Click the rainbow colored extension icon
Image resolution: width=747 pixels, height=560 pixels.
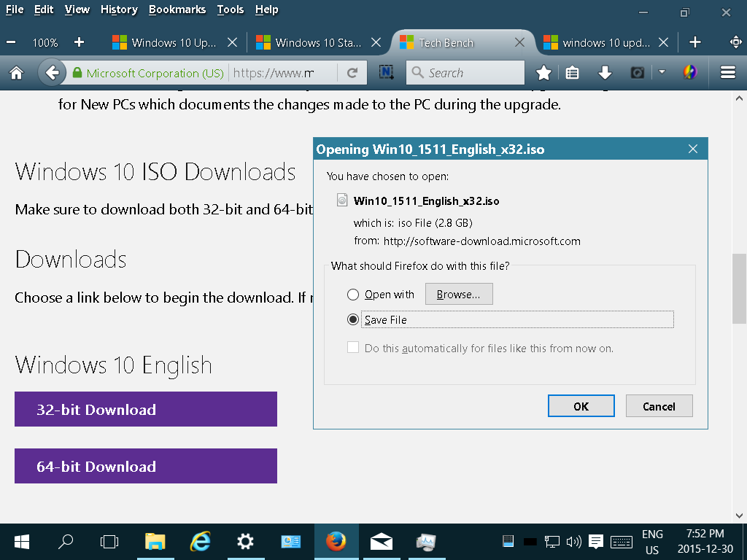tap(689, 72)
